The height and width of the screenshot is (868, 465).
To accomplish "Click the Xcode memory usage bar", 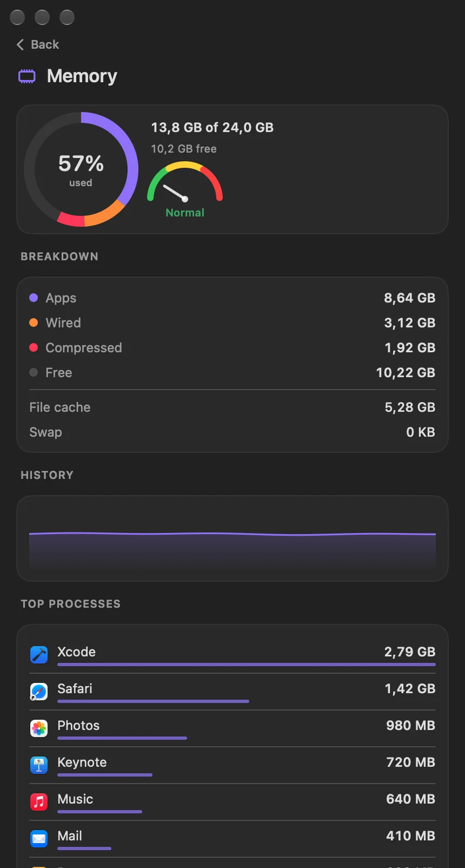I will pyautogui.click(x=247, y=665).
